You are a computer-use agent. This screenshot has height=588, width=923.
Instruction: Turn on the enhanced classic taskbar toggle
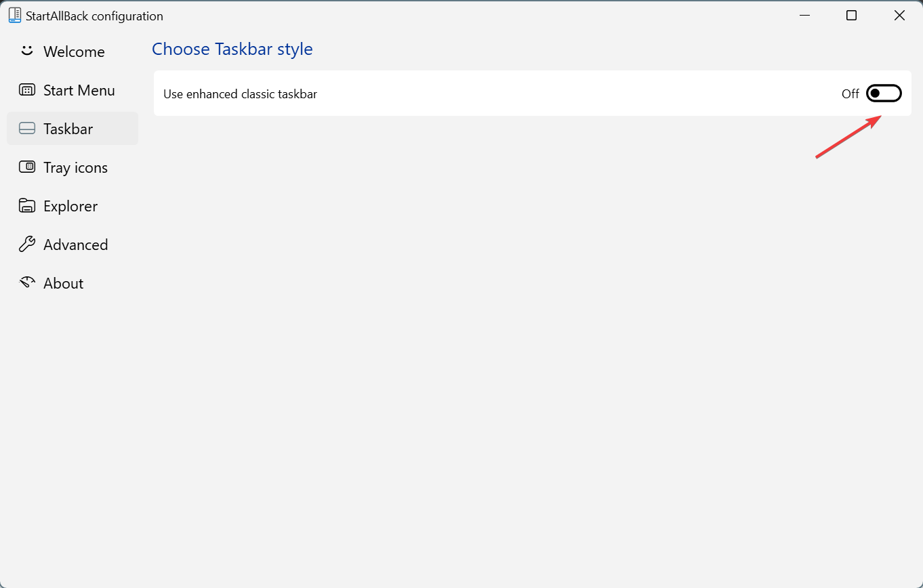[x=884, y=93]
